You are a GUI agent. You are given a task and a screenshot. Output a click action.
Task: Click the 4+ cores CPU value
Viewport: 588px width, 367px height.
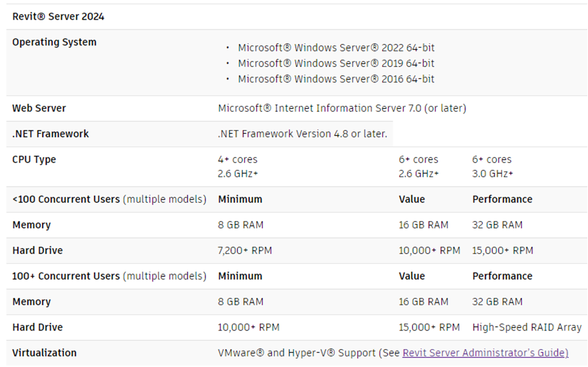237,160
